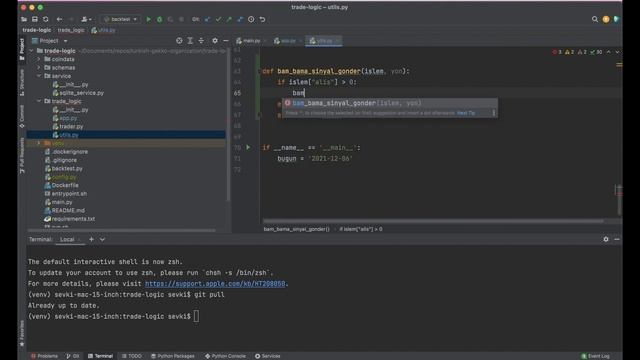Click the Open folder icon in the toolbar
This screenshot has height=360, width=640.
coord(24,19)
